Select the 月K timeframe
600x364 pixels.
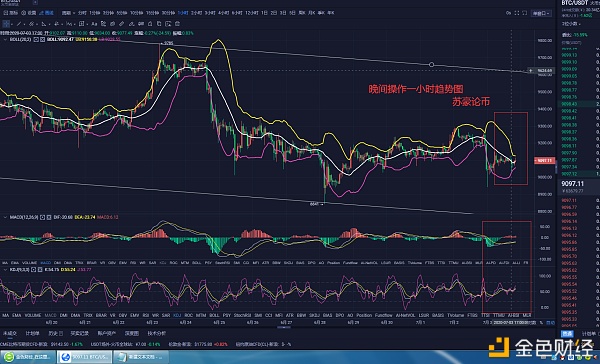tap(311, 13)
